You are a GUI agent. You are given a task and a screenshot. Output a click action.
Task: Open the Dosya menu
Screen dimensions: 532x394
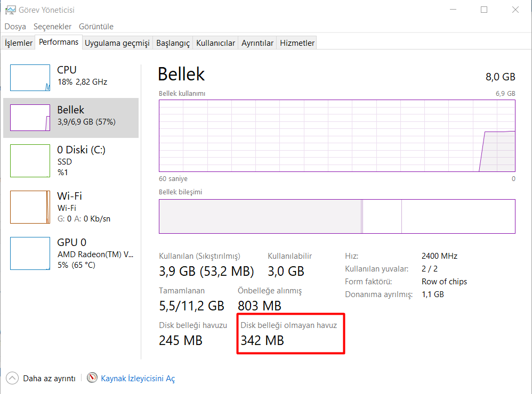15,27
